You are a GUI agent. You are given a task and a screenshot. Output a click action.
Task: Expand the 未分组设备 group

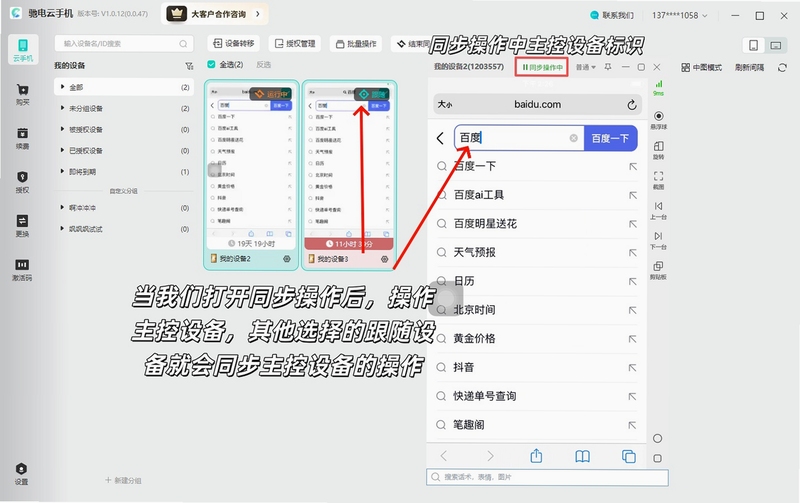click(x=62, y=108)
